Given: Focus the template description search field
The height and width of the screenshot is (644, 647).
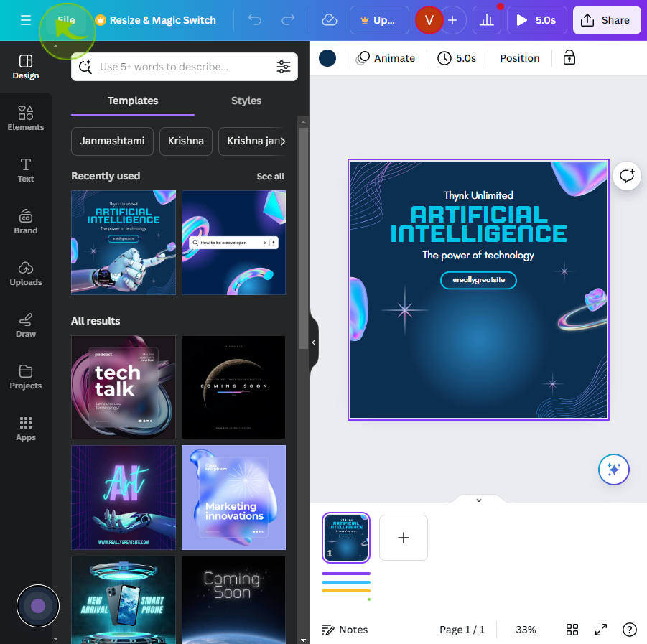Looking at the screenshot, I should (184, 67).
